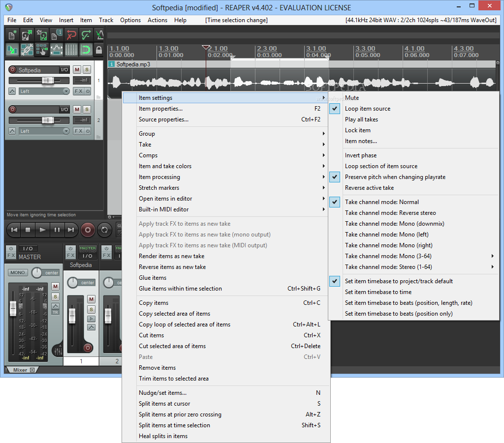This screenshot has height=443, width=504.
Task: Toggle the padlock locking icon
Action: (99, 50)
